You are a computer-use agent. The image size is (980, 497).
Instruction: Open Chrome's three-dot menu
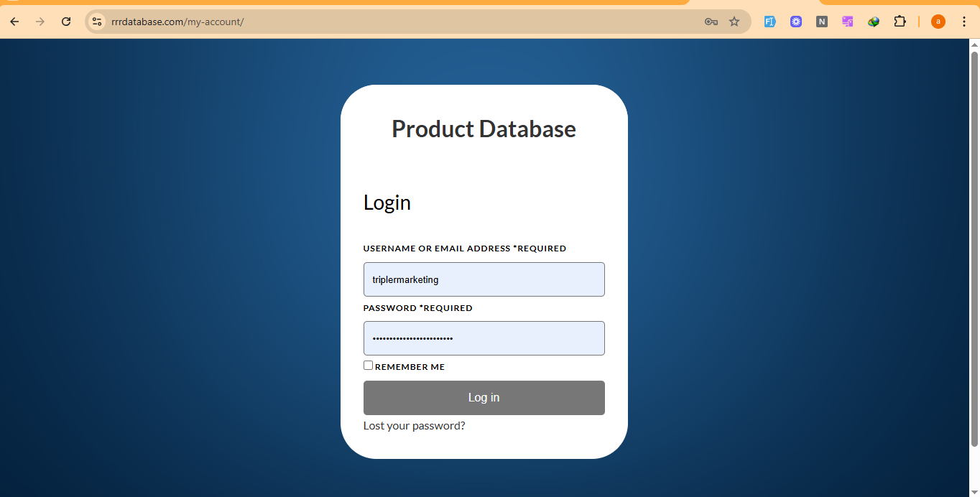[964, 22]
